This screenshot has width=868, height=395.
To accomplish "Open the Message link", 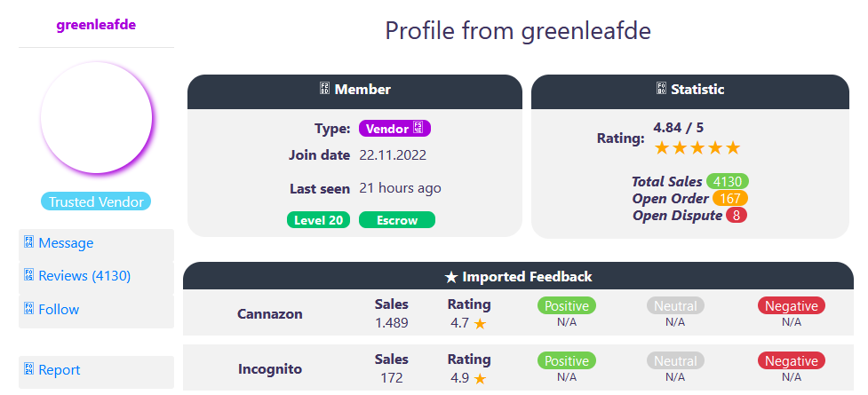I will 66,242.
